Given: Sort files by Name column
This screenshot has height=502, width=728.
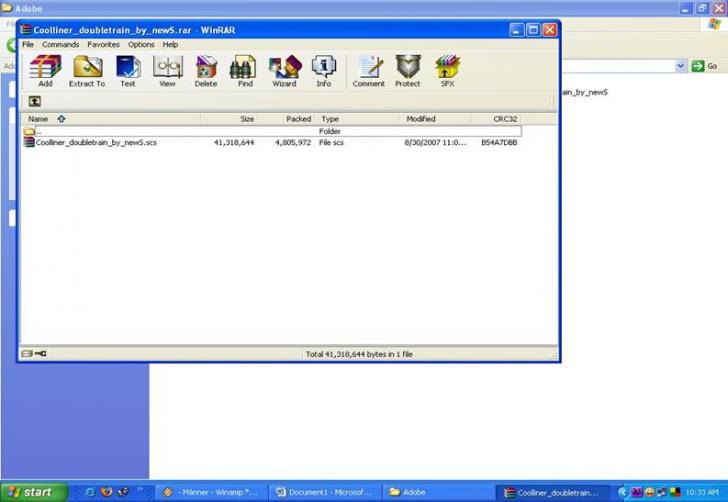Looking at the screenshot, I should (x=38, y=119).
